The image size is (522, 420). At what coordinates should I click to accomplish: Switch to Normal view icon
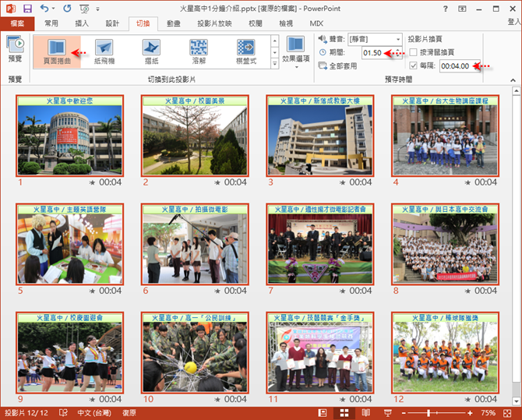(x=323, y=413)
